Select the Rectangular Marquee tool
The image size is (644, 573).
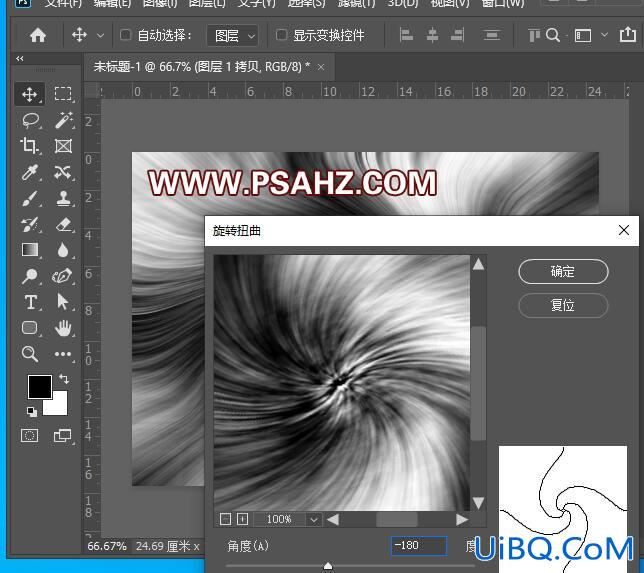coord(63,94)
